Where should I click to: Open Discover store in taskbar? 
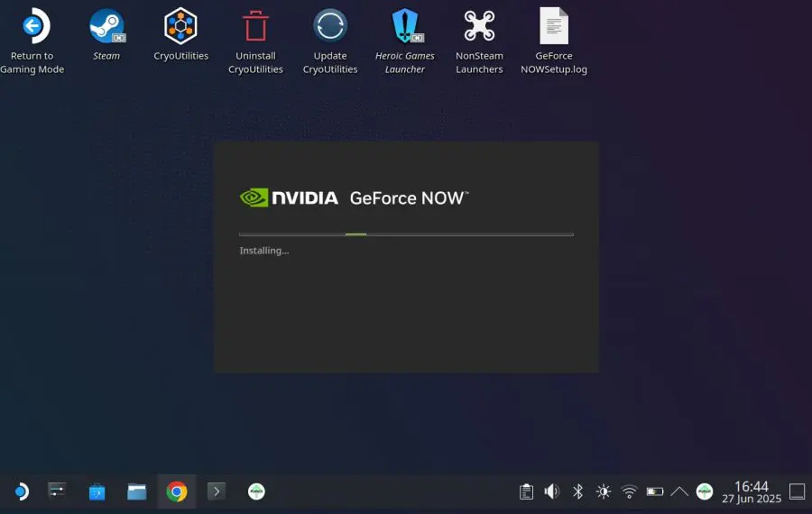(97, 491)
